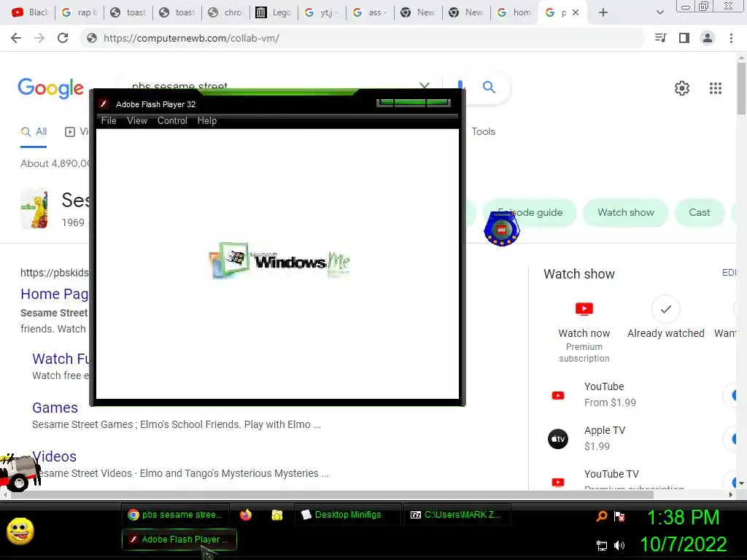Open Google quick settings gear

coord(682,88)
